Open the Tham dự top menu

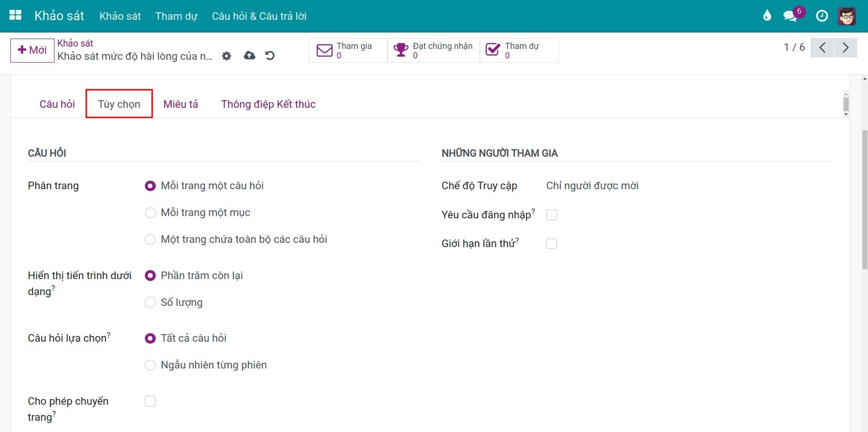[x=176, y=16]
